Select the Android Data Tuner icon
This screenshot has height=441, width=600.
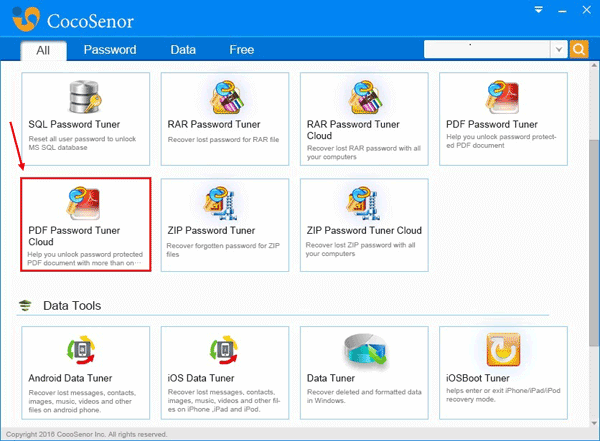(x=81, y=350)
